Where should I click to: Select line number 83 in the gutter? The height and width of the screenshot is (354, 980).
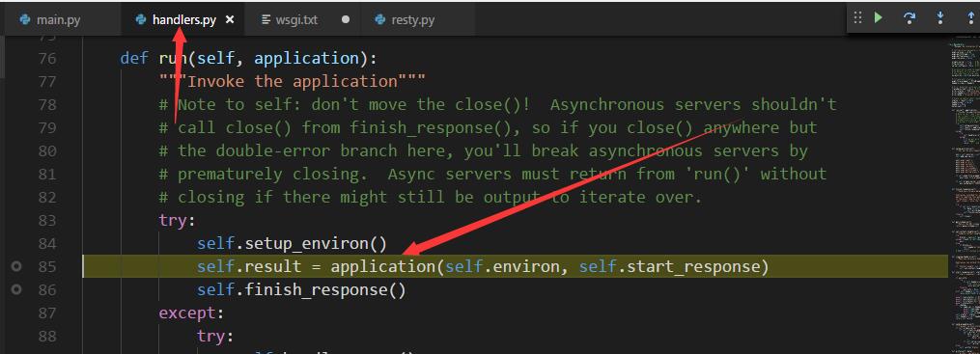click(47, 220)
